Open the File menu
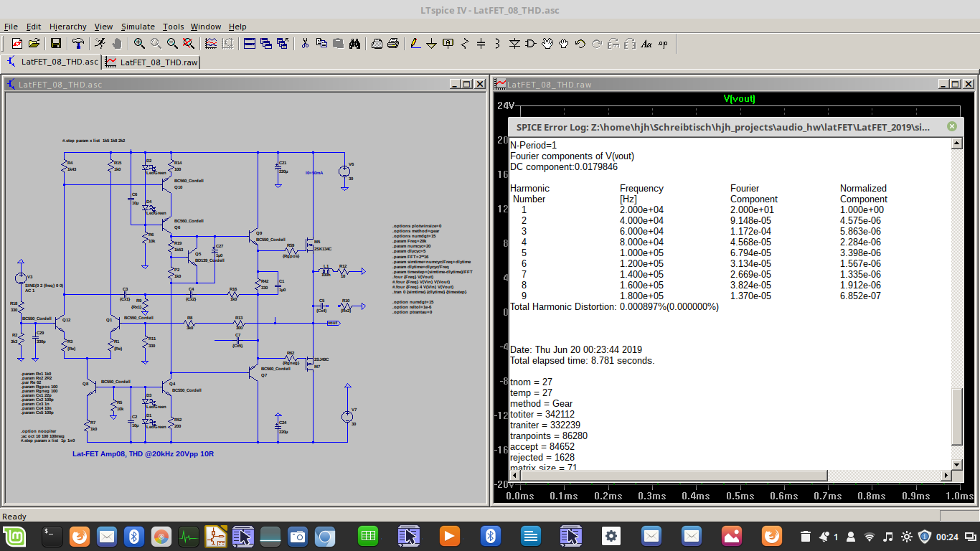Screen dimensions: 980x551 tap(11, 27)
